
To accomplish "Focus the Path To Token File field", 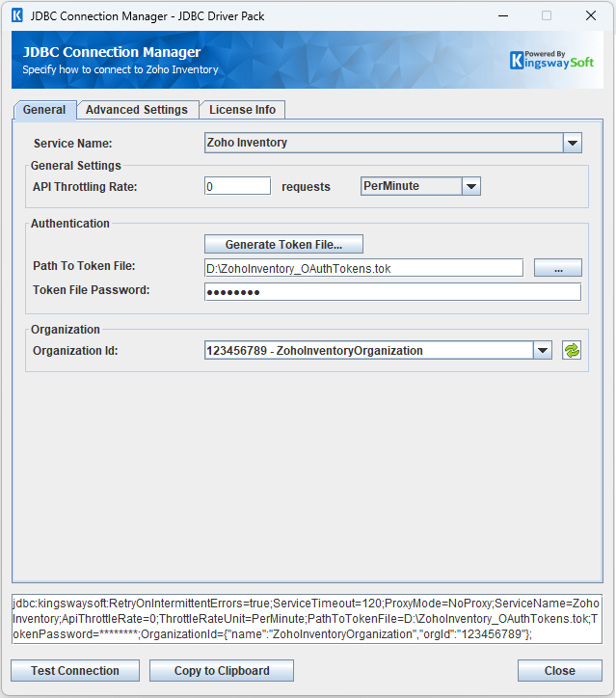I will pos(362,269).
